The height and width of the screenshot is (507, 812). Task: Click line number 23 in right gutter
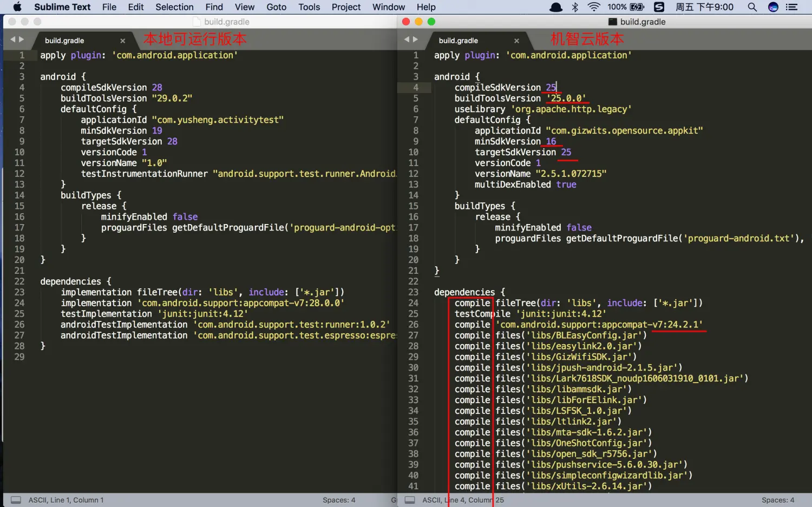(x=413, y=292)
